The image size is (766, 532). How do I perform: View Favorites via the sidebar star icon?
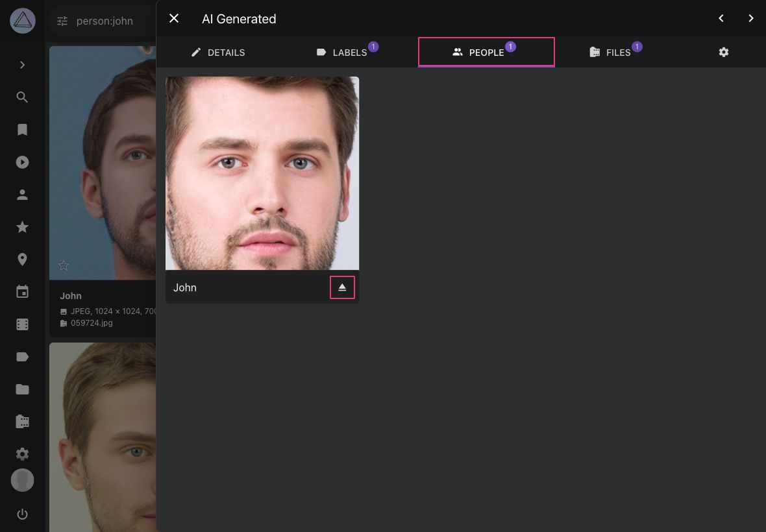(x=22, y=226)
